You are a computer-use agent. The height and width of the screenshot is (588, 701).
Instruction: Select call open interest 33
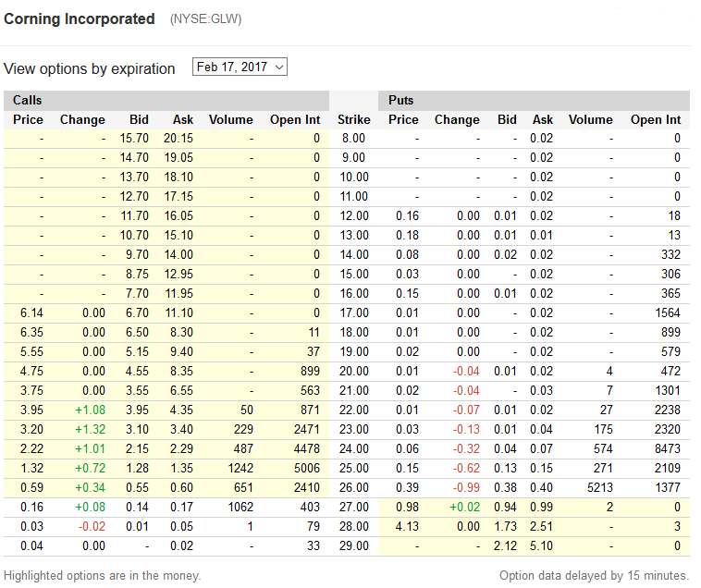pyautogui.click(x=314, y=546)
